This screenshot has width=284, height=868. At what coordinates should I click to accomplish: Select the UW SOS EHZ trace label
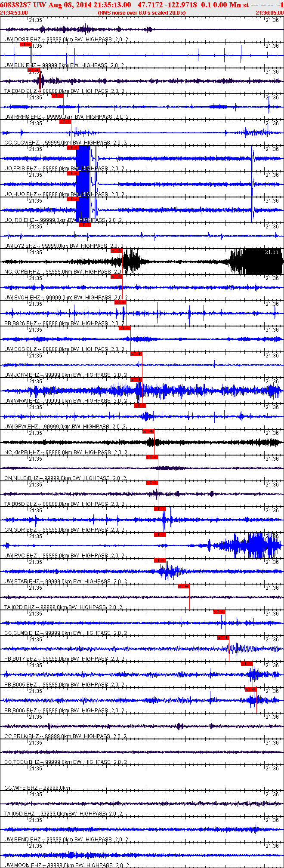pos(64,349)
